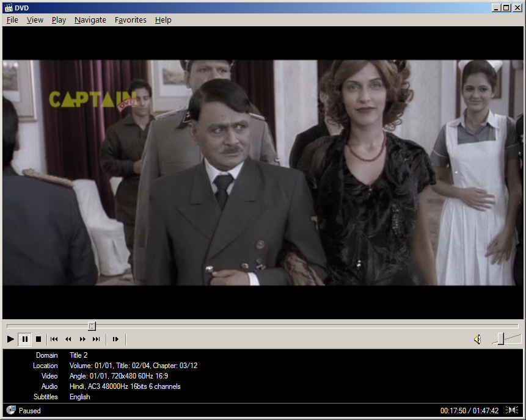Click the Paused status text
This screenshot has width=526, height=420.
click(29, 411)
